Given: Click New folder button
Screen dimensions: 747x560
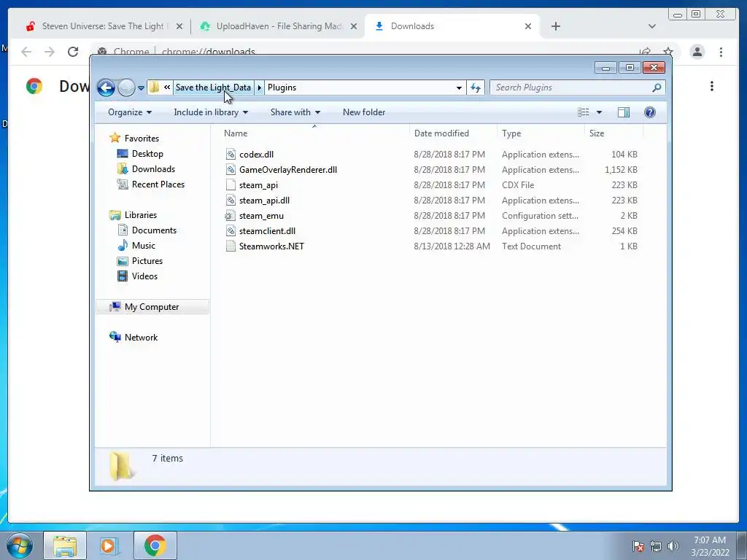Looking at the screenshot, I should (x=364, y=112).
